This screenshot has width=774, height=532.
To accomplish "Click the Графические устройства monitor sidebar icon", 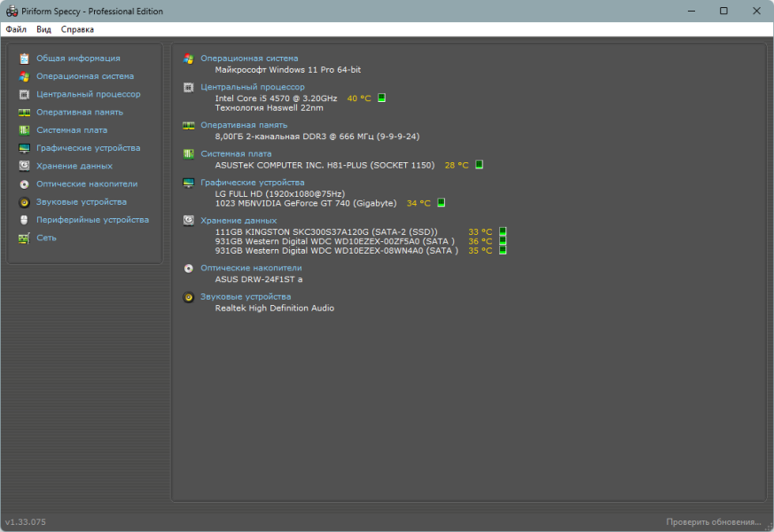I will click(x=24, y=148).
